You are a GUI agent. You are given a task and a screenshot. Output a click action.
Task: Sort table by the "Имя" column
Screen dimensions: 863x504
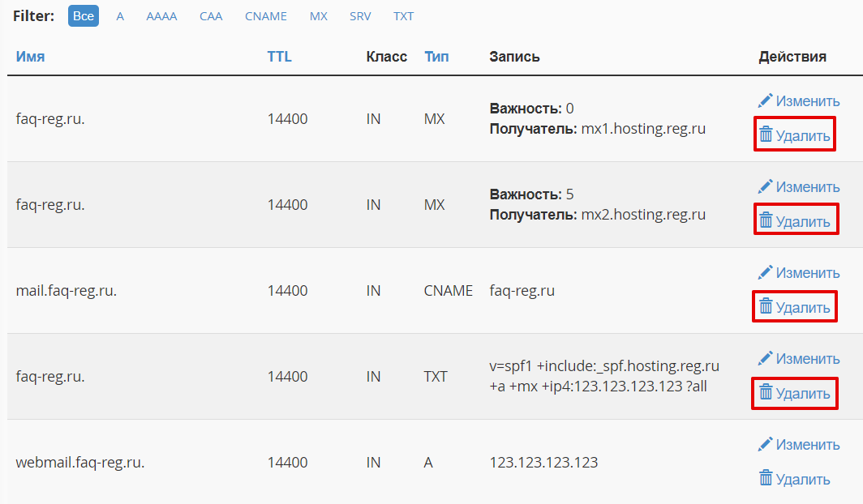(30, 57)
